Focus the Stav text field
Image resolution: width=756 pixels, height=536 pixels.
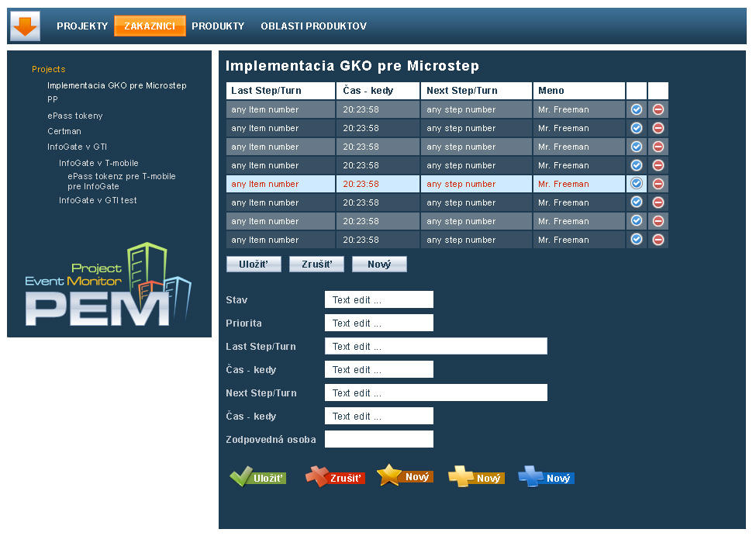[379, 299]
